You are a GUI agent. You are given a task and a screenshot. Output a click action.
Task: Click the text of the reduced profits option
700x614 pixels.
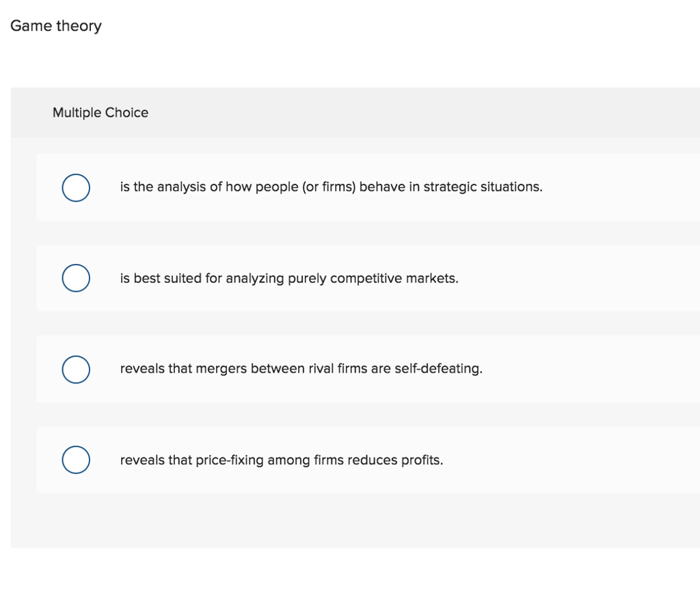coord(282,459)
